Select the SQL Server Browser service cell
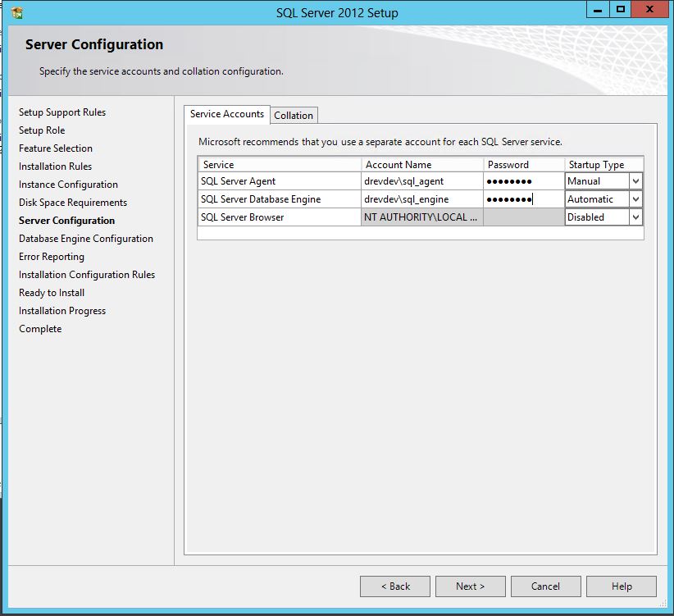Viewport: 674px width, 616px height. click(280, 217)
